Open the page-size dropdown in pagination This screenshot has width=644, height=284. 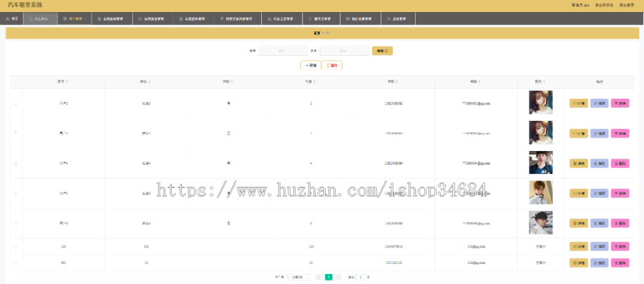299,278
